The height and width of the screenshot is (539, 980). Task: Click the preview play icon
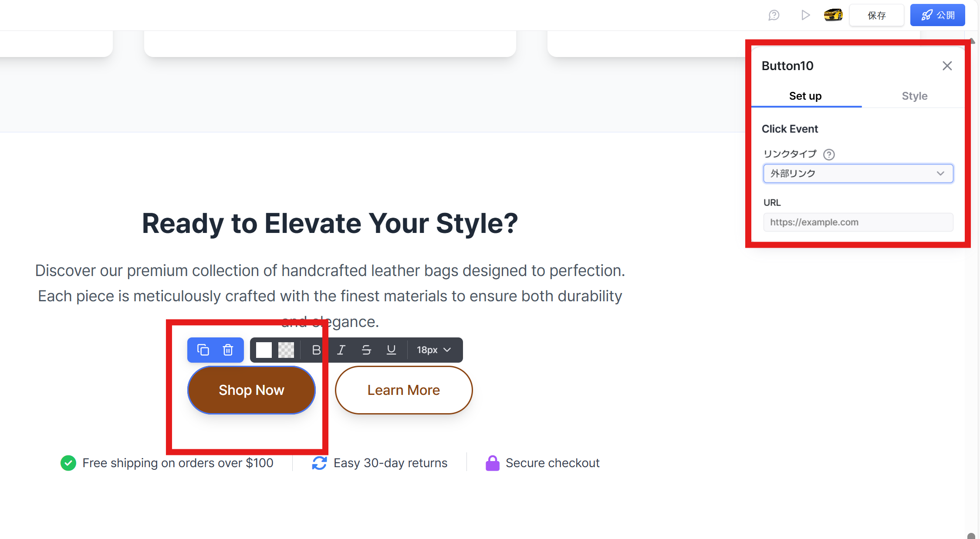coord(805,15)
